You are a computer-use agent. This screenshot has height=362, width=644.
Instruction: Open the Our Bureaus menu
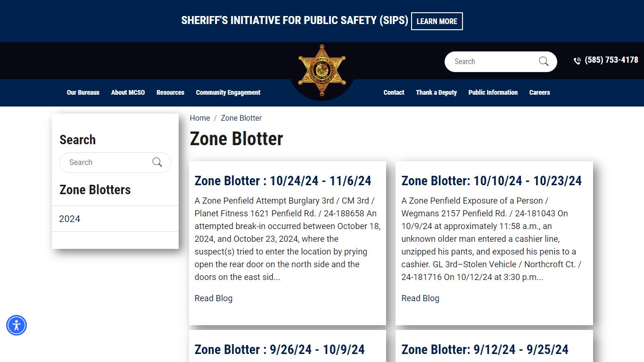83,92
